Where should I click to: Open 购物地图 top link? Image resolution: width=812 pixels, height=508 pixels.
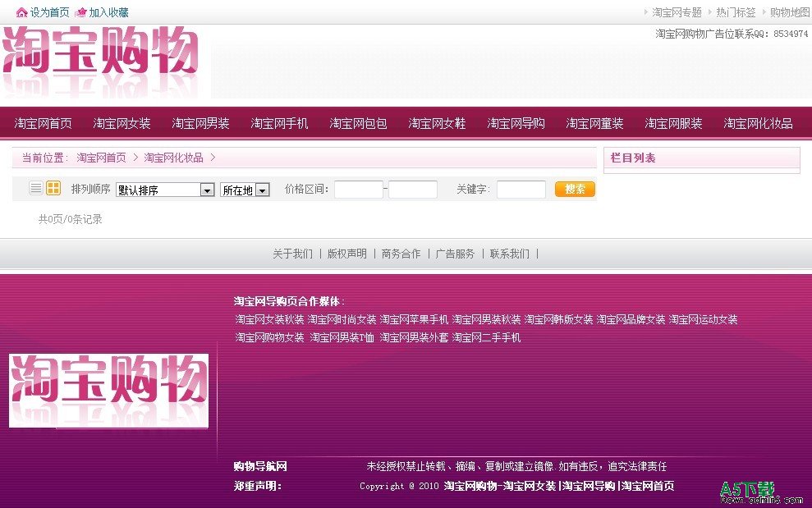click(x=789, y=12)
